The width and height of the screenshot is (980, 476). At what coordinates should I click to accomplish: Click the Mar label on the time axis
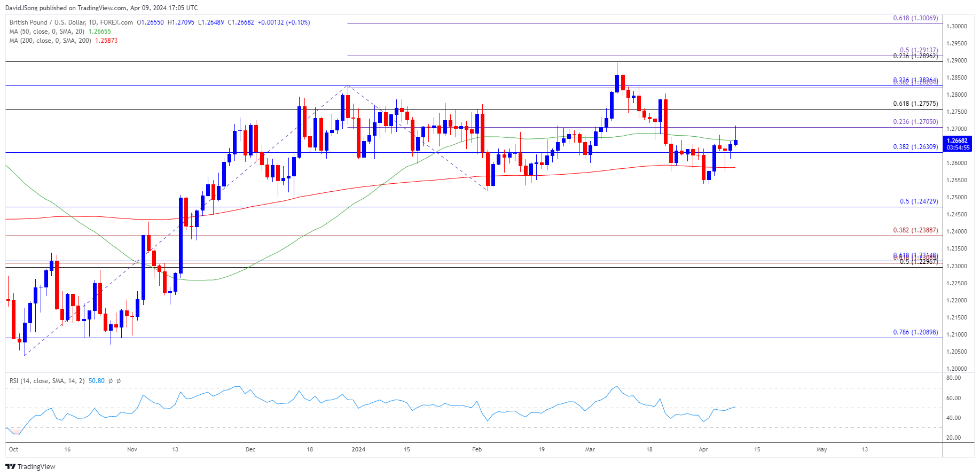point(590,450)
